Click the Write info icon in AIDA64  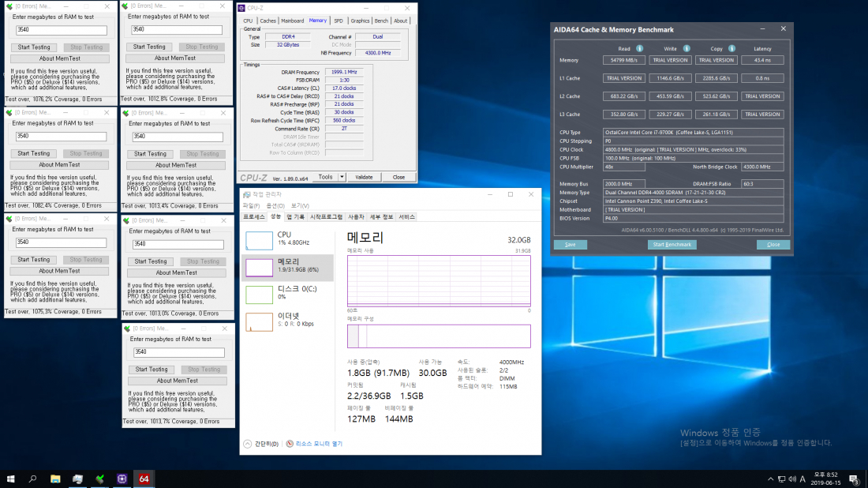point(687,49)
